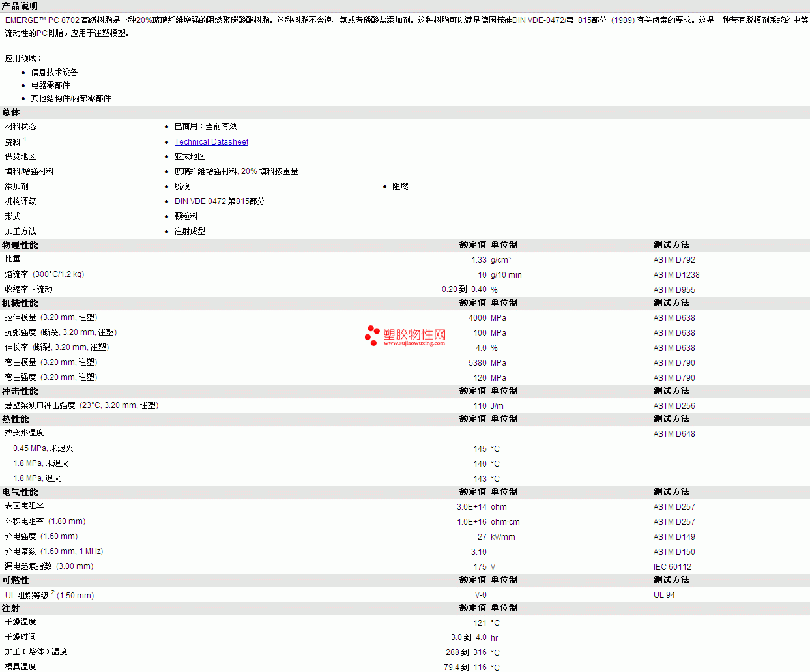This screenshot has width=810, height=672.
Task: Click the 颗粒料 form value
Action: (186, 216)
